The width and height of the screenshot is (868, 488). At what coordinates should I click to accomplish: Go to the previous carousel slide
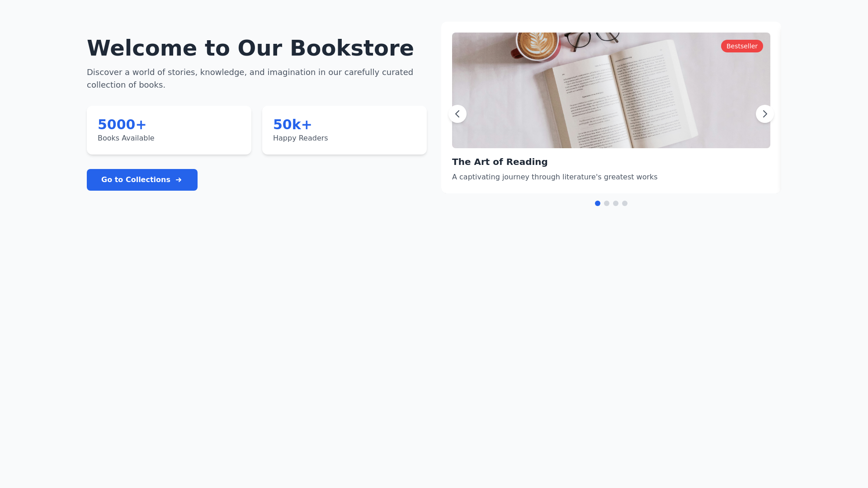[x=458, y=114]
